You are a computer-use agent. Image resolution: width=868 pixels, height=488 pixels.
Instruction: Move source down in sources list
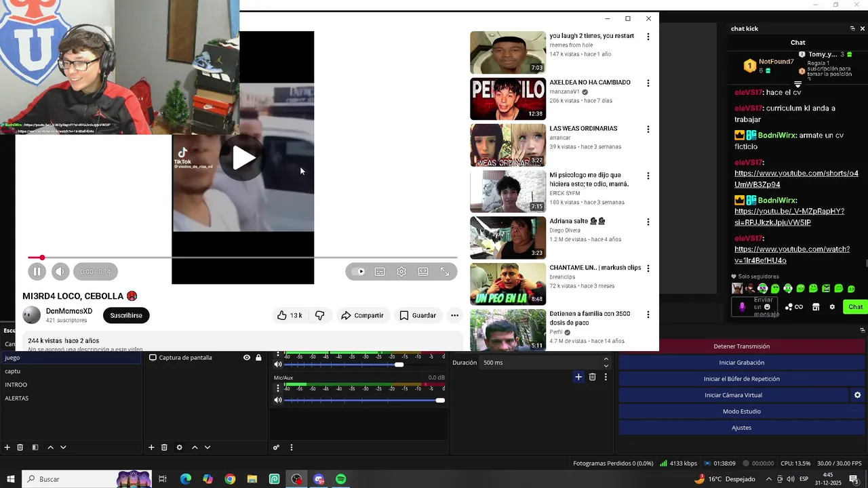tap(208, 447)
